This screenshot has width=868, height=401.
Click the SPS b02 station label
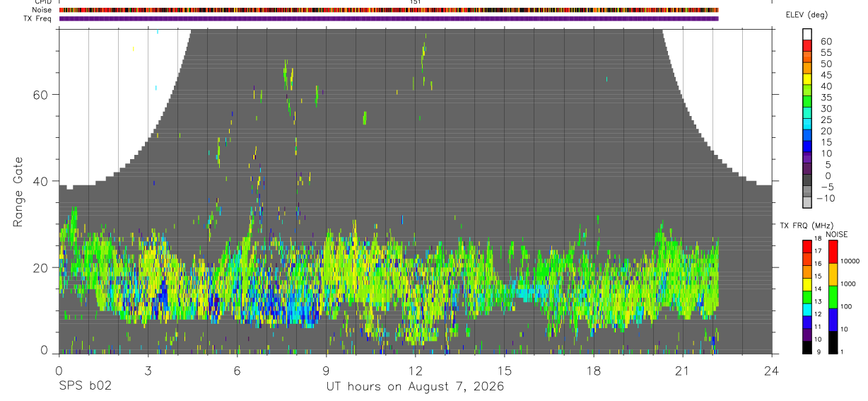point(85,387)
